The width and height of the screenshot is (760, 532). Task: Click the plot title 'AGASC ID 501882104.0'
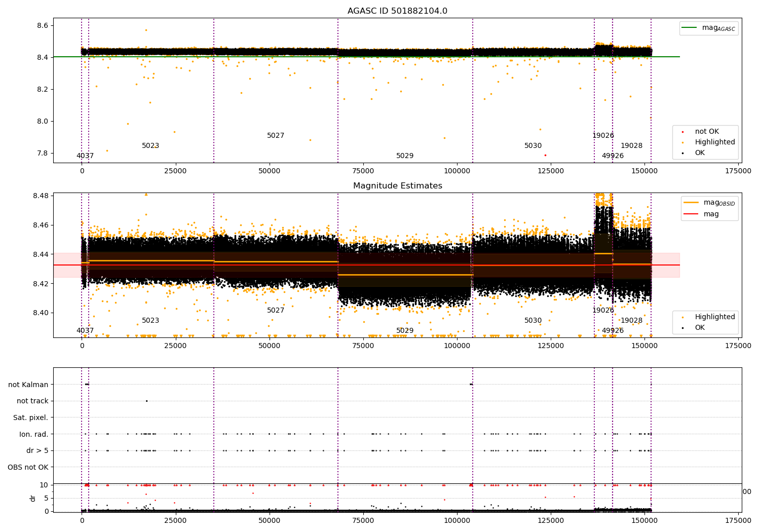click(x=397, y=11)
